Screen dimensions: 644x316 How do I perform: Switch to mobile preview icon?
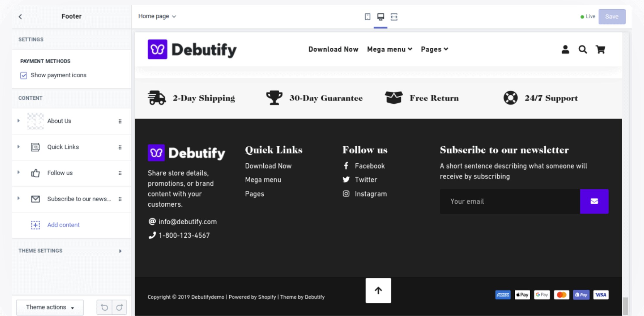pos(367,17)
